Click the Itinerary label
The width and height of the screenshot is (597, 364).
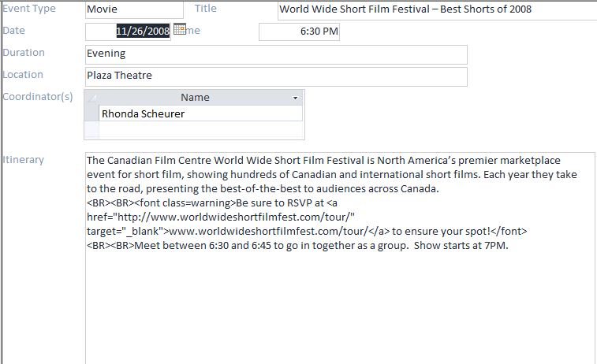click(24, 160)
